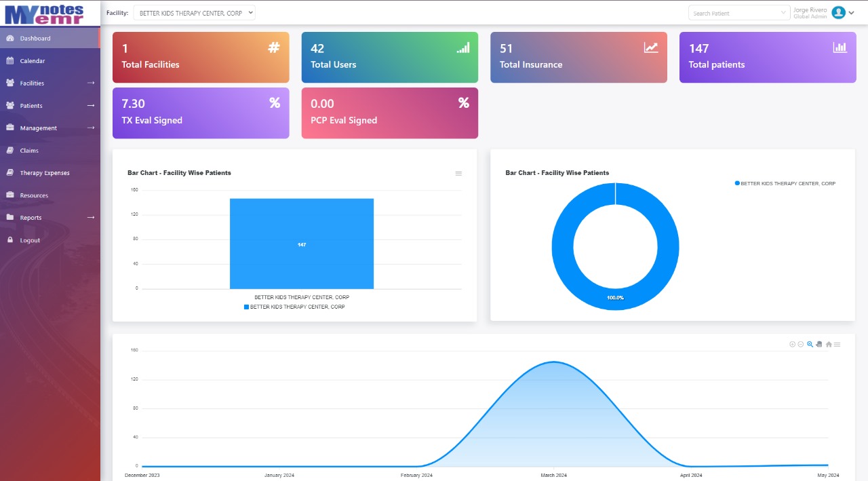Activate the panning hand tool on chart
Image resolution: width=868 pixels, height=481 pixels.
click(819, 345)
